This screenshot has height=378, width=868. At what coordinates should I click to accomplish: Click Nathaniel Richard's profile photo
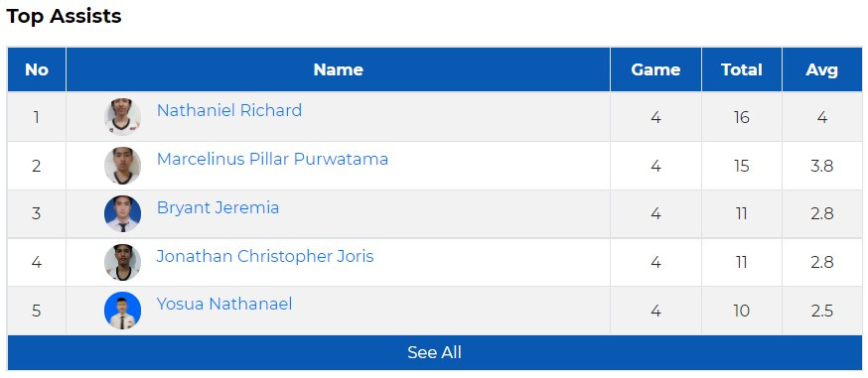click(x=122, y=117)
